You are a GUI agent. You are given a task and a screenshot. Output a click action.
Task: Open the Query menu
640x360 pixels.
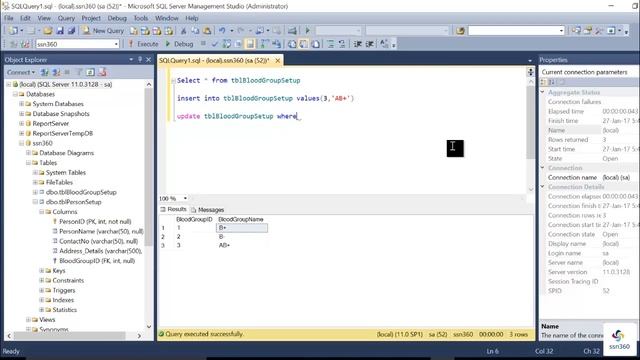(x=66, y=18)
